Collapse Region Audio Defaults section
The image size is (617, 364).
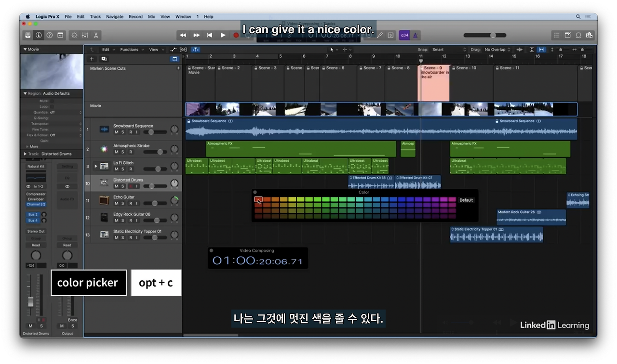click(x=25, y=93)
